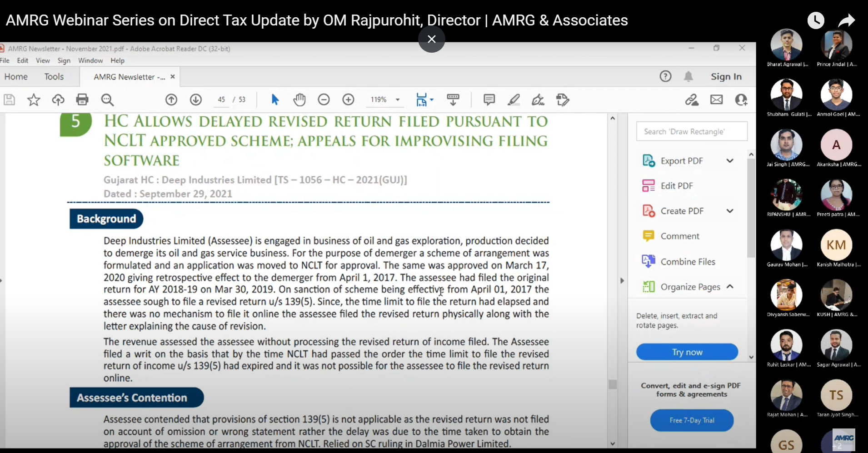Image resolution: width=868 pixels, height=453 pixels.
Task: Click the Assessee's Contention heading
Action: (136, 398)
